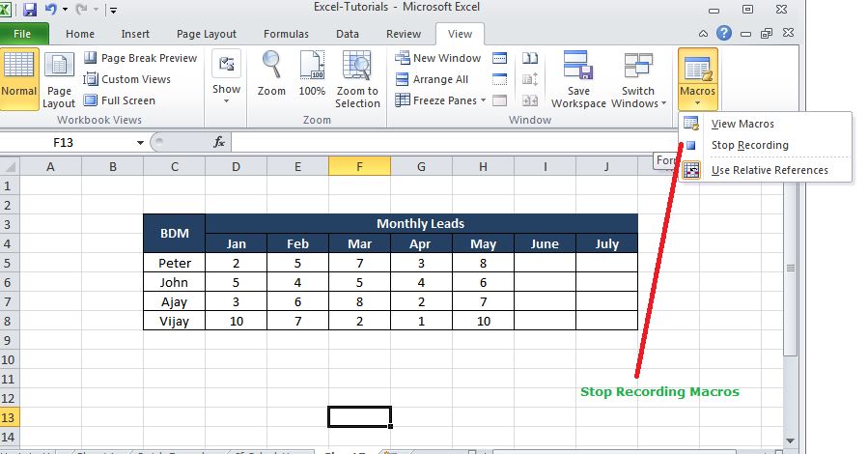Click the Undo icon in quick access toolbar

tap(50, 10)
